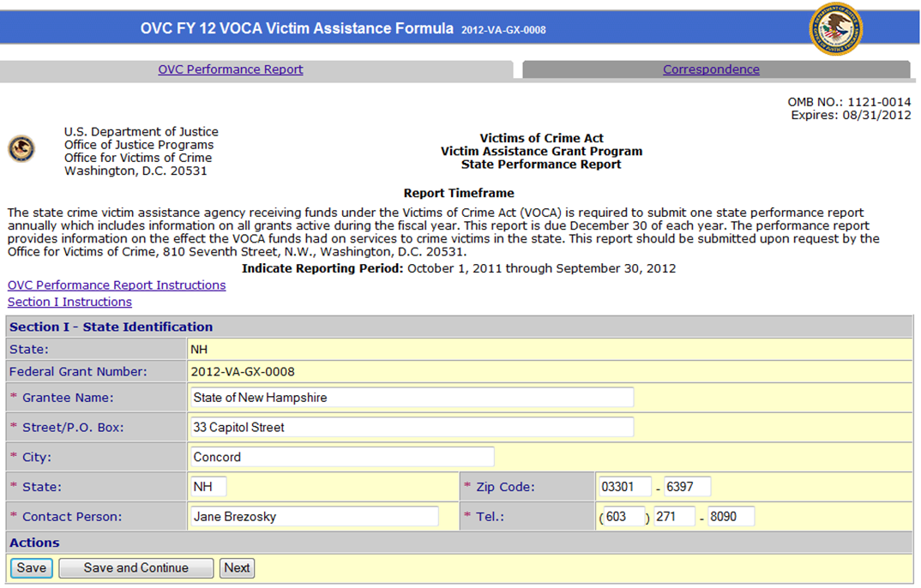Click the telephone area code field
The width and height of the screenshot is (921, 588).
(623, 517)
